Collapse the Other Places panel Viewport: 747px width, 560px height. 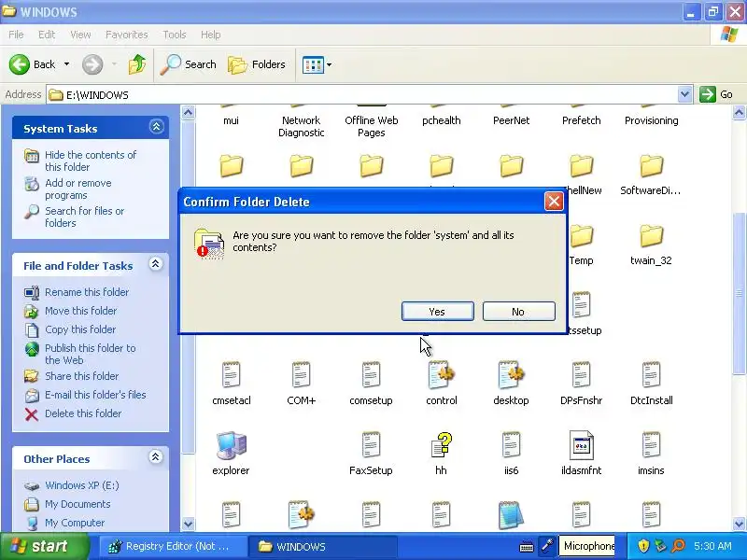[155, 457]
